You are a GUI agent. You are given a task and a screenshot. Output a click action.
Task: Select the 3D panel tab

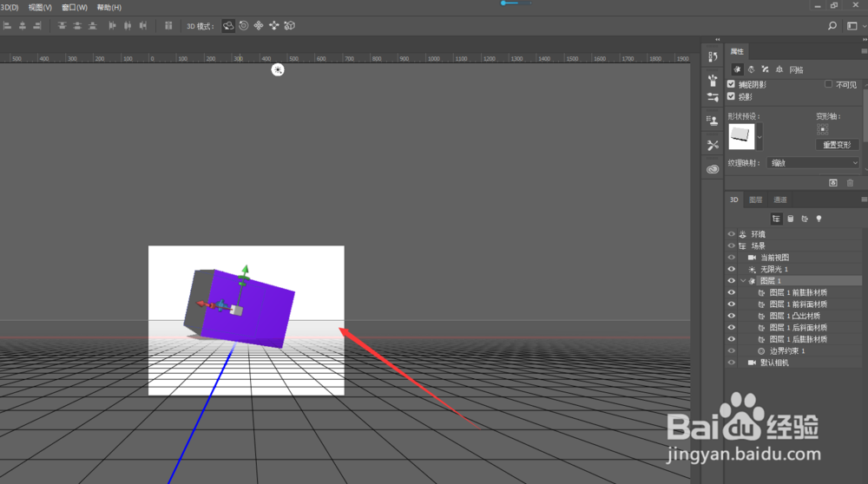[x=734, y=199]
